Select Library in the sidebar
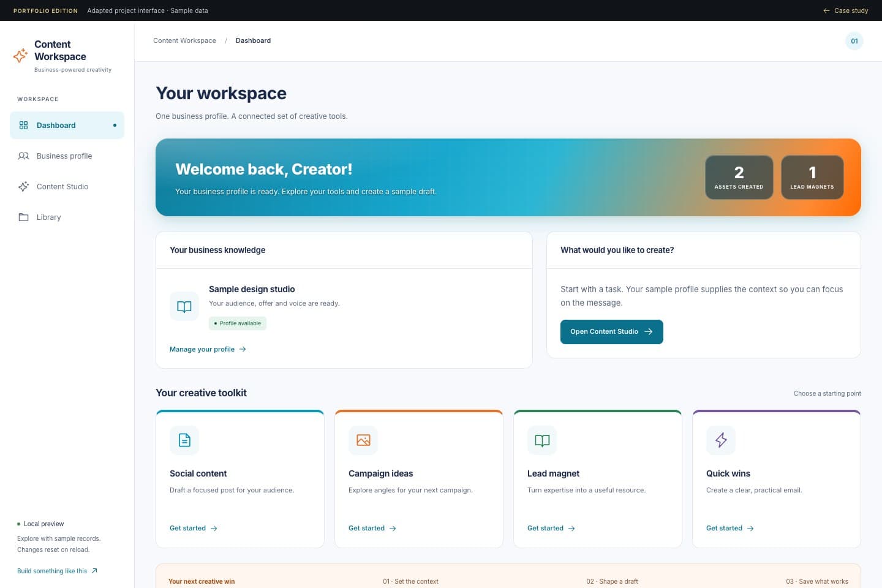 [67, 217]
